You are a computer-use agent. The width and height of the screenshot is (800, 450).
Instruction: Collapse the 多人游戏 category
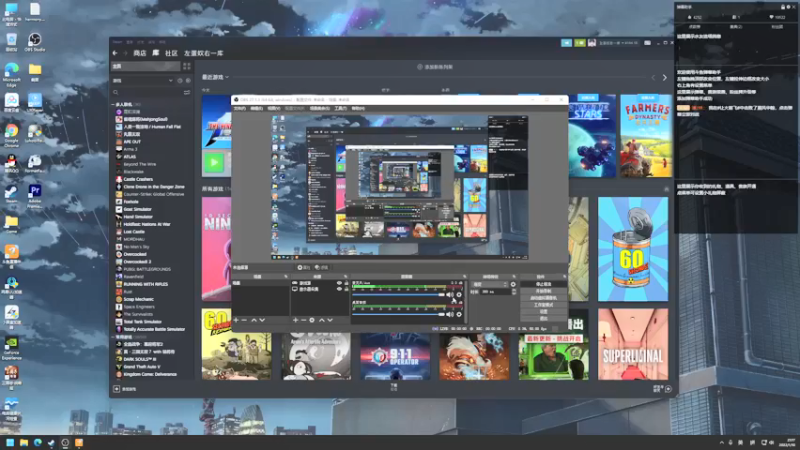113,104
